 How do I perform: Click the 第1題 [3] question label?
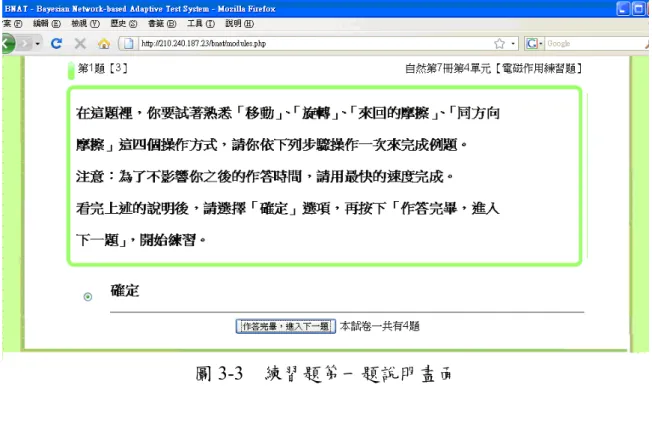pos(102,68)
